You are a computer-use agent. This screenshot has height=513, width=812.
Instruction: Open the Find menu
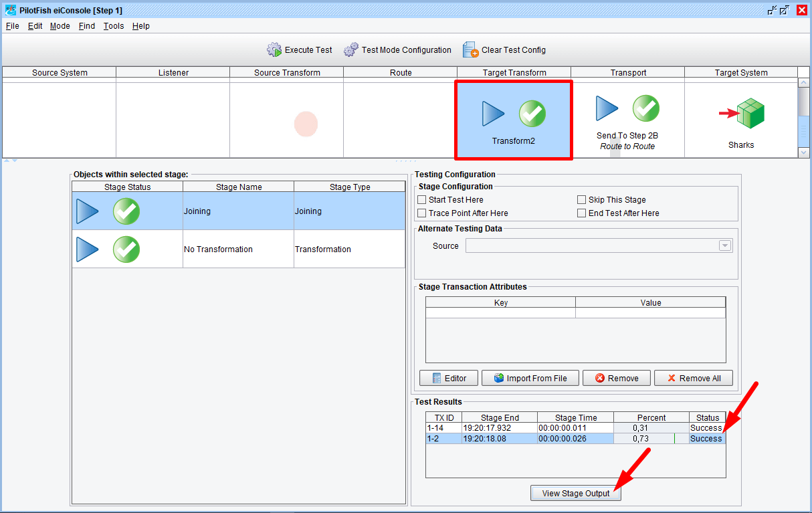(x=87, y=26)
